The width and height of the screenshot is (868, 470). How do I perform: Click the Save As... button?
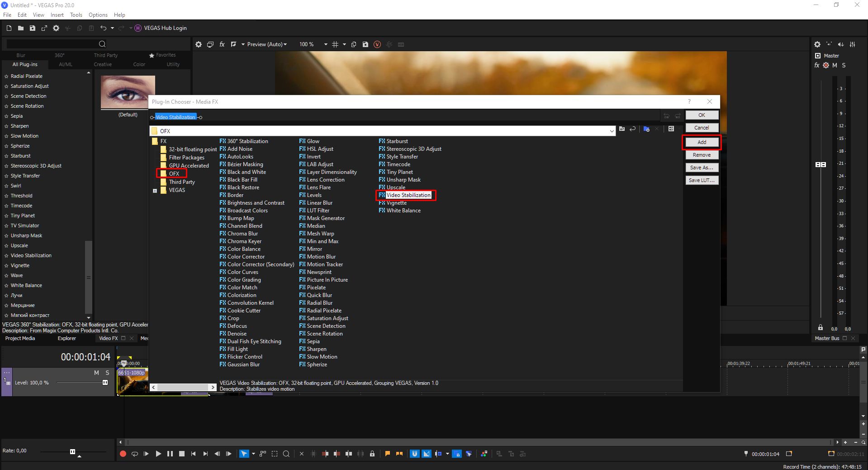pyautogui.click(x=702, y=168)
